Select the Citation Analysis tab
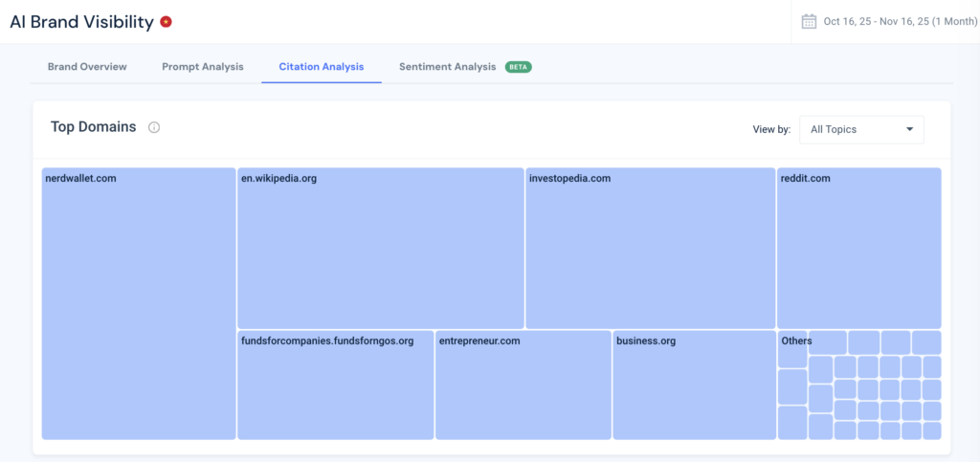The width and height of the screenshot is (980, 462). pyautogui.click(x=322, y=67)
